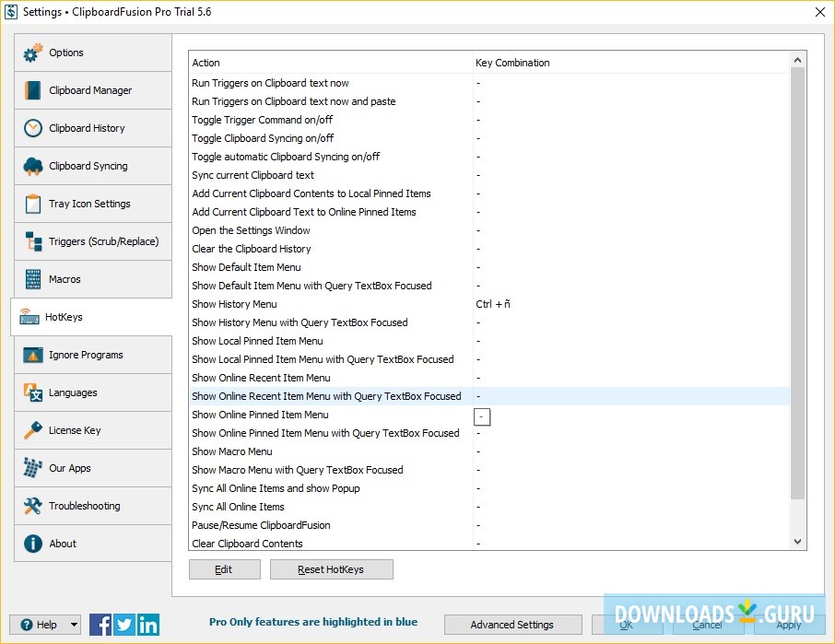Click the Tray Icon Settings clipboard icon
This screenshot has height=644, width=835.
pyautogui.click(x=32, y=204)
